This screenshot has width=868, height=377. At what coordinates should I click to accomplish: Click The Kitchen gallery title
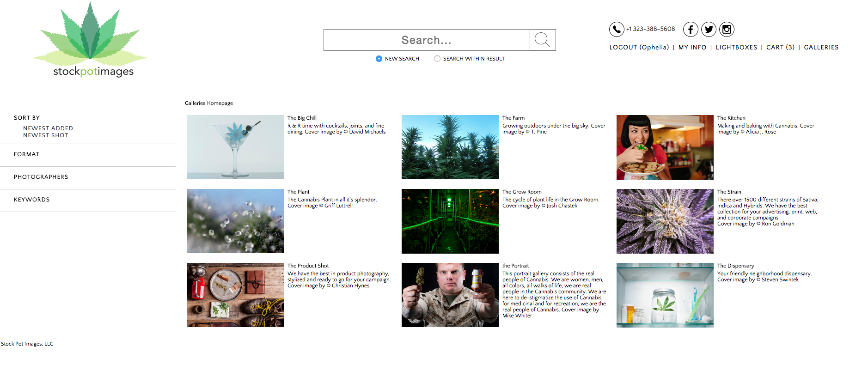(731, 118)
